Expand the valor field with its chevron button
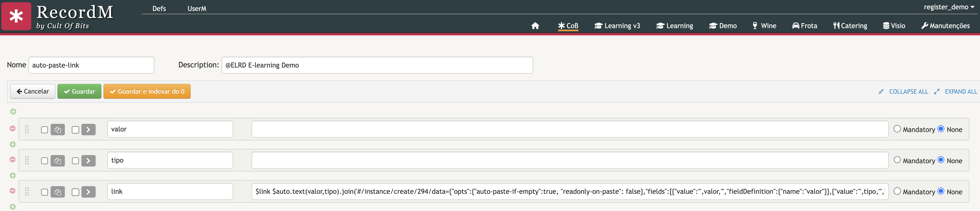Viewport: 980px width, 211px height. pos(88,130)
